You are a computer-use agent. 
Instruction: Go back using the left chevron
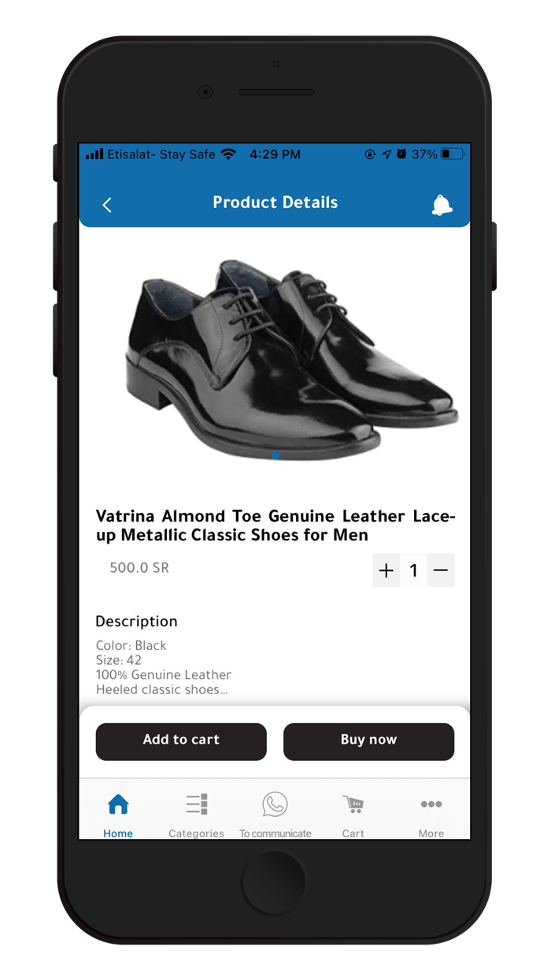pos(107,205)
